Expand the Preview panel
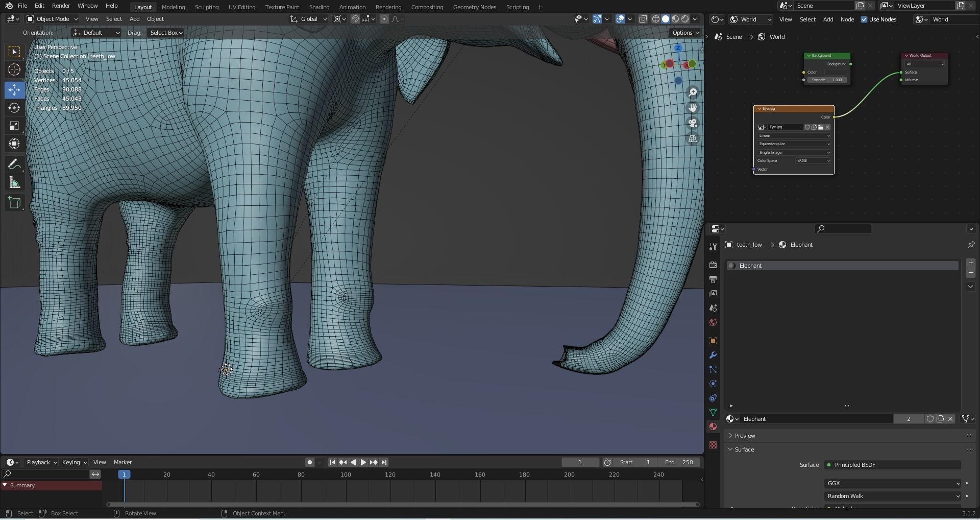Screen dimensions: 980x520 (745, 436)
